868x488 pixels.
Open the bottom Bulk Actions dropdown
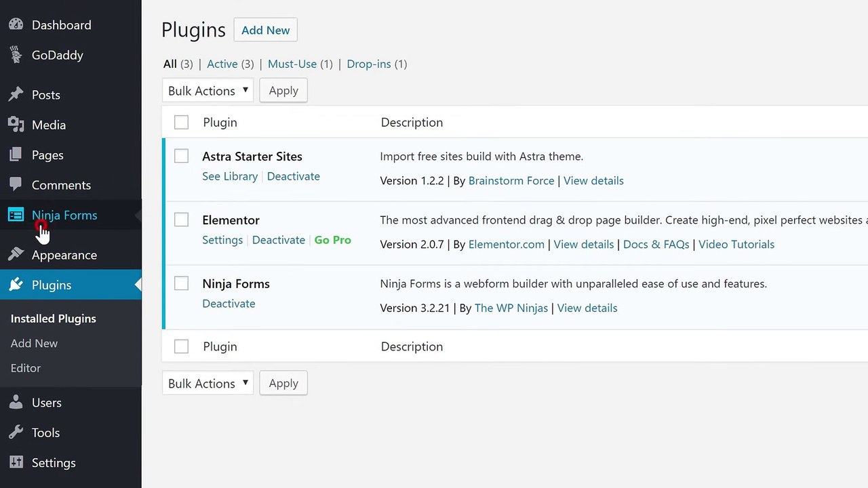pos(208,384)
